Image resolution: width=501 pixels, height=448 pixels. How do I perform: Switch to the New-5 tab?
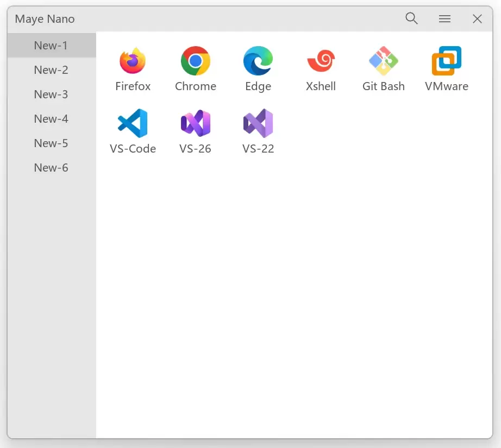tap(51, 143)
